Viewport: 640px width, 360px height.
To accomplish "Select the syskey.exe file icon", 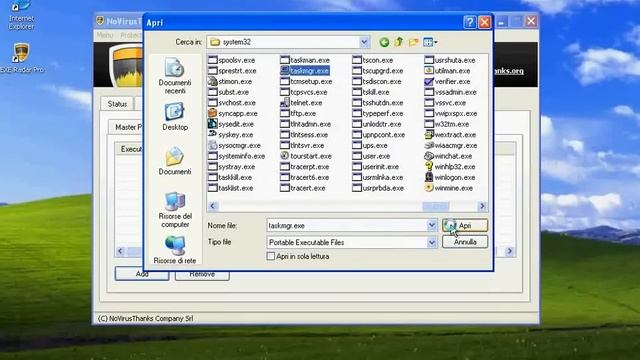I will tap(212, 134).
